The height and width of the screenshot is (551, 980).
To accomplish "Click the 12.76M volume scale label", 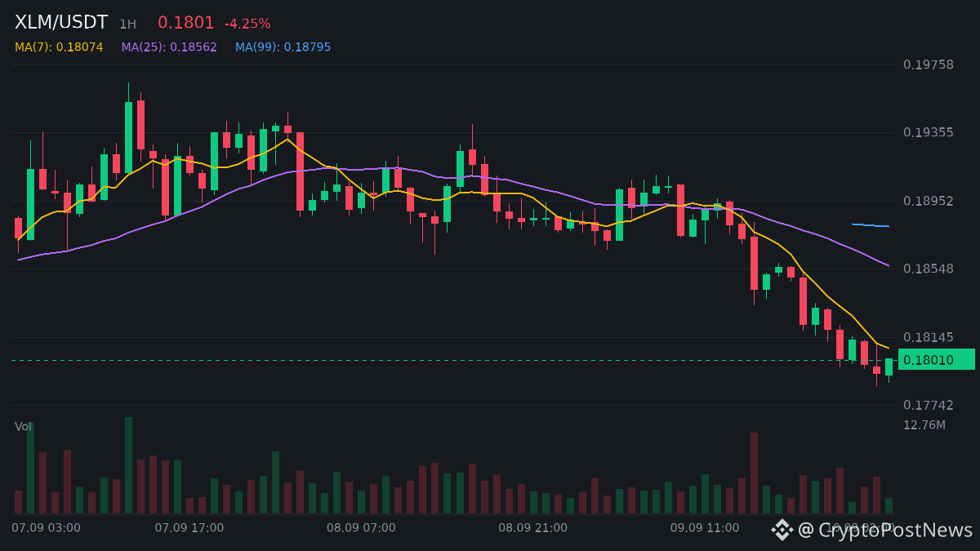I will (x=924, y=424).
